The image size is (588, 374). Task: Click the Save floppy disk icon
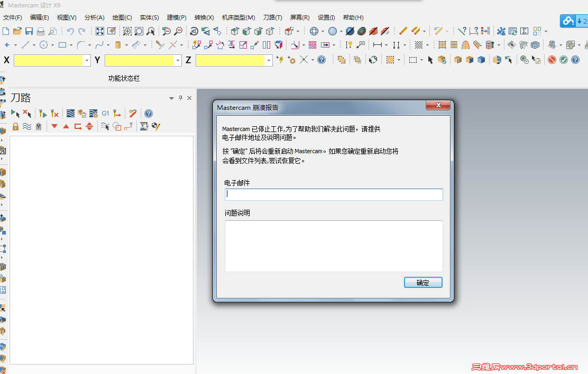click(x=29, y=31)
